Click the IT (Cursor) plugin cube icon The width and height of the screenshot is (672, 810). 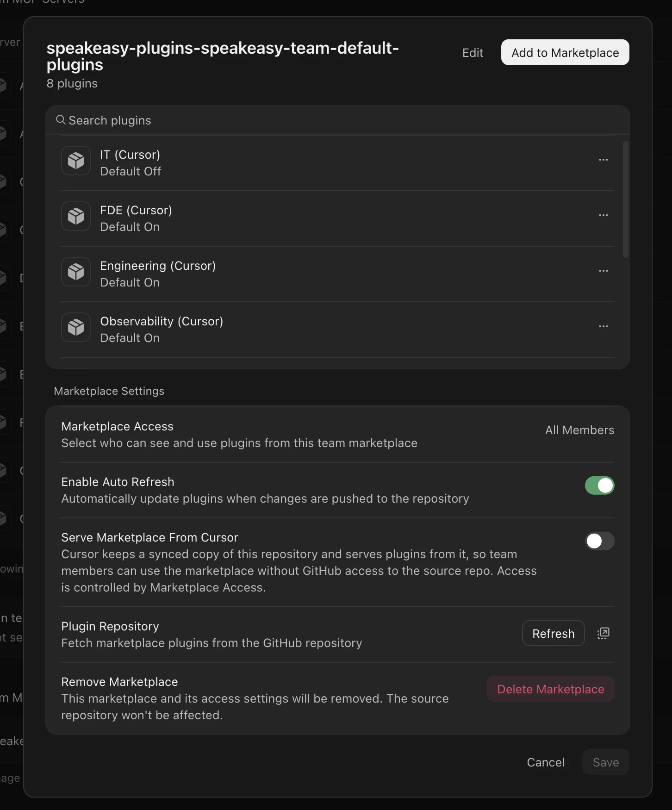(x=76, y=161)
